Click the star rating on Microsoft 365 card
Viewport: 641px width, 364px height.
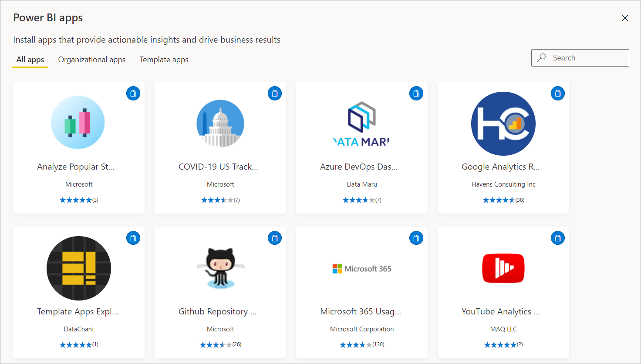(x=361, y=344)
